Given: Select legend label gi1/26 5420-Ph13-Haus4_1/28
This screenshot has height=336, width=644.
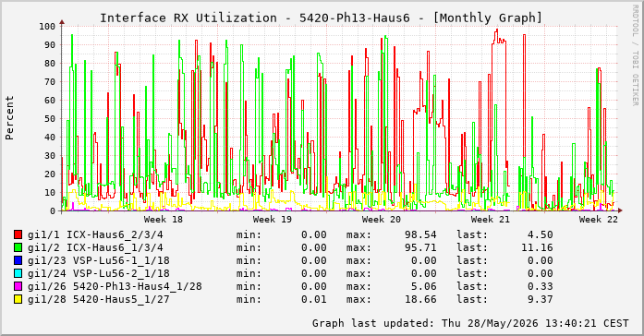Looking at the screenshot, I should [x=115, y=286].
